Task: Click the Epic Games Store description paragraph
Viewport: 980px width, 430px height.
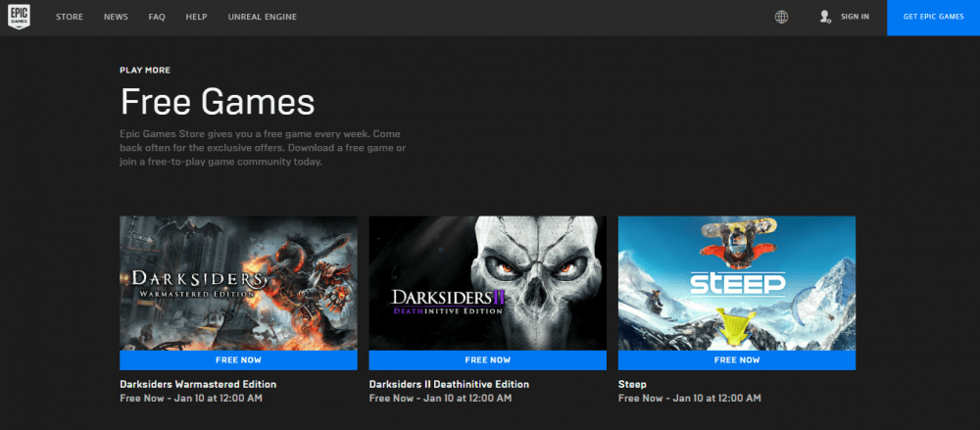Action: click(x=263, y=148)
